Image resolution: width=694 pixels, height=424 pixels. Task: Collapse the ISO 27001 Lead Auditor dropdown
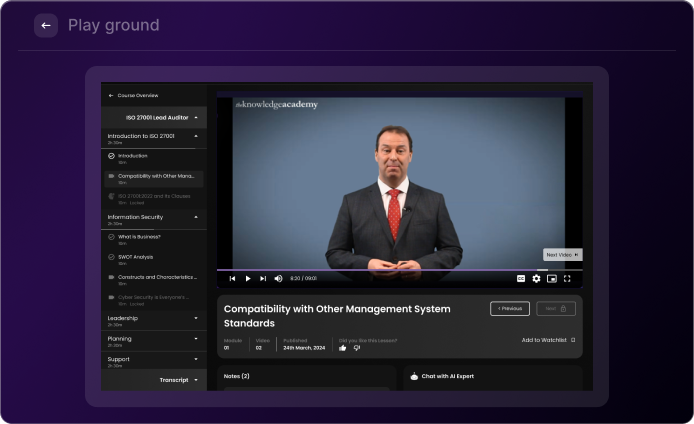pos(196,118)
